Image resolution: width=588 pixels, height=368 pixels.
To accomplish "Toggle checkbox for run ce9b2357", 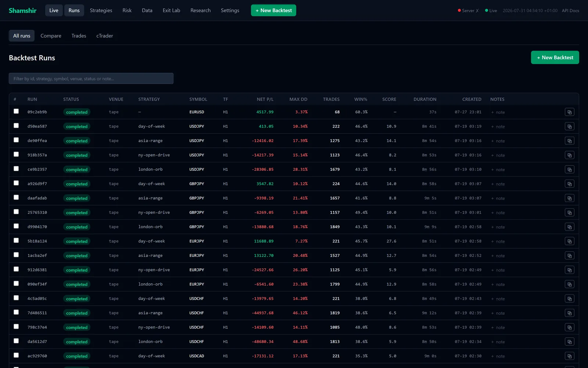I will coord(16,169).
